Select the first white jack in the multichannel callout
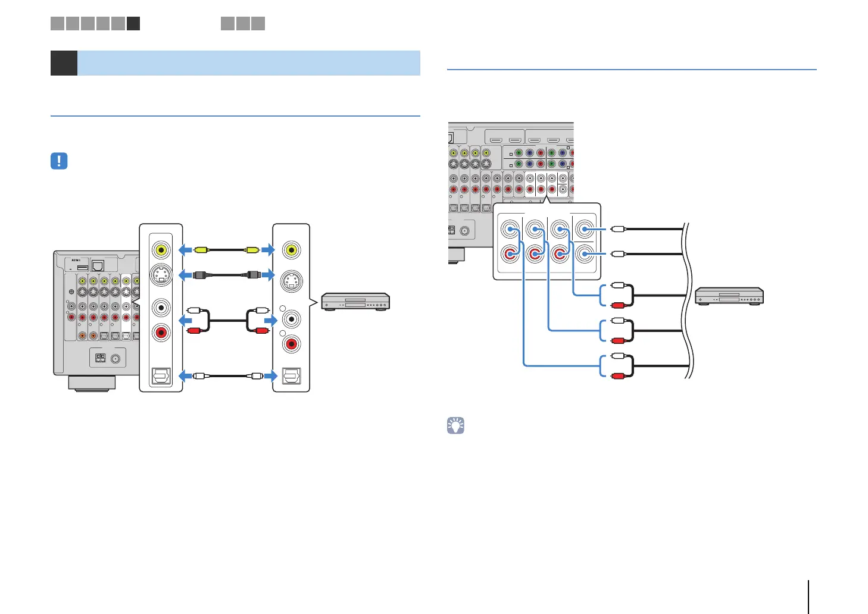868x614 pixels. coord(510,229)
